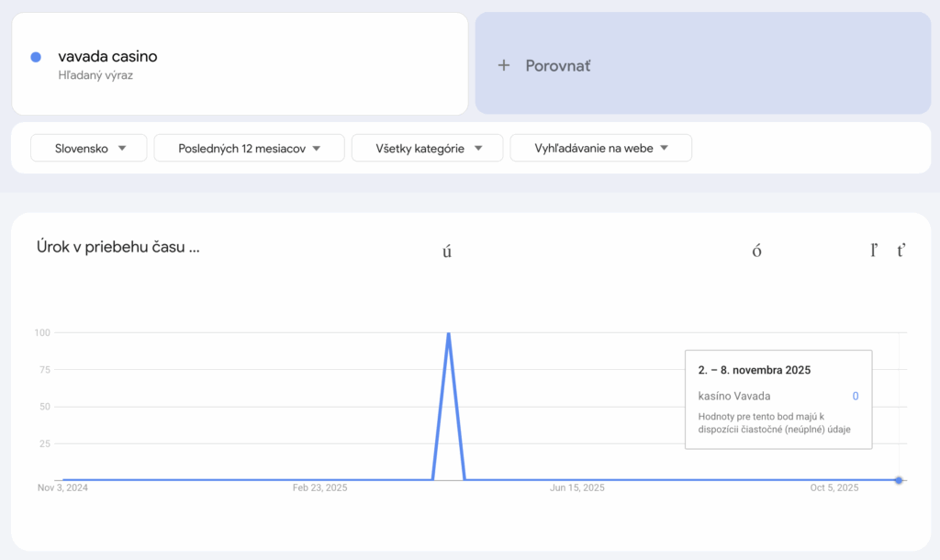
Task: Click the 'Hľadaný výraz' subtitle label
Action: click(x=95, y=75)
